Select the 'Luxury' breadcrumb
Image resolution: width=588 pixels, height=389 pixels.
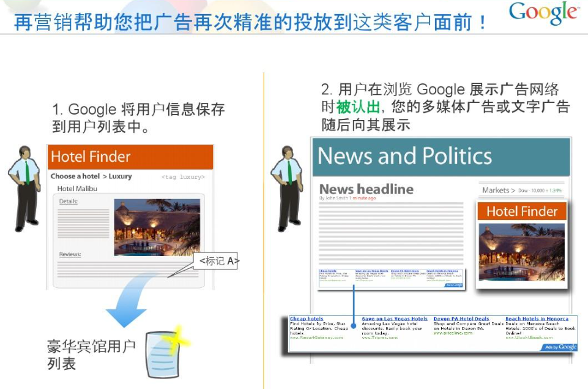tap(120, 176)
